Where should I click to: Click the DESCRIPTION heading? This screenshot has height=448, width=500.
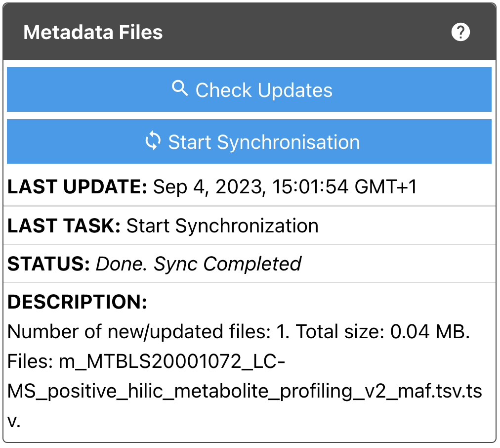pos(77,302)
